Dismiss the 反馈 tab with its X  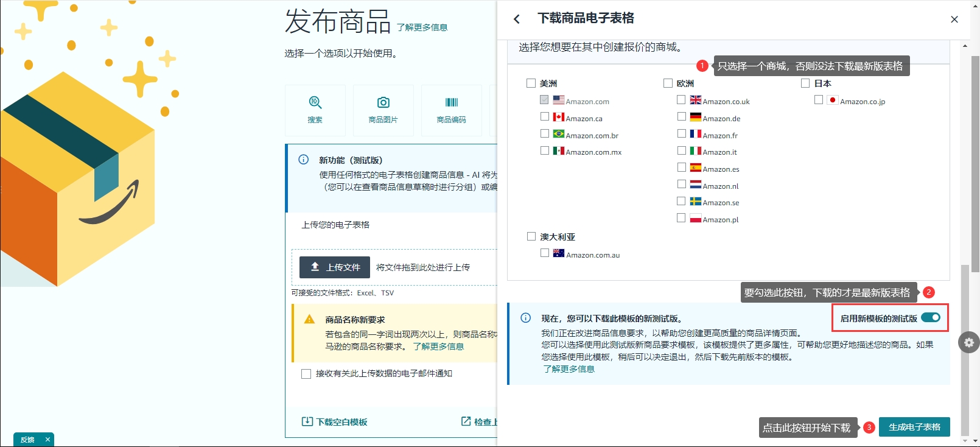(x=47, y=440)
